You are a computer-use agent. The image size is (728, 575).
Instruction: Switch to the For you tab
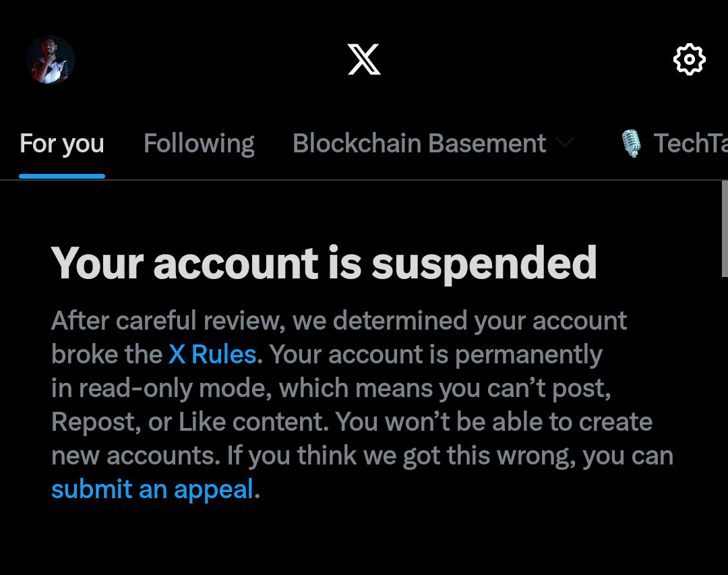coord(62,144)
